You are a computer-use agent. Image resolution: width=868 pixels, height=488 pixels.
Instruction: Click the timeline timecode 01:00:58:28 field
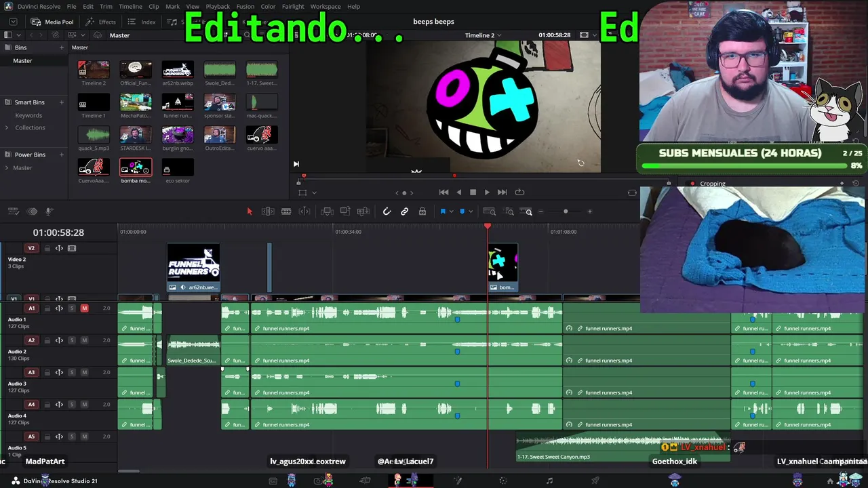coord(58,232)
